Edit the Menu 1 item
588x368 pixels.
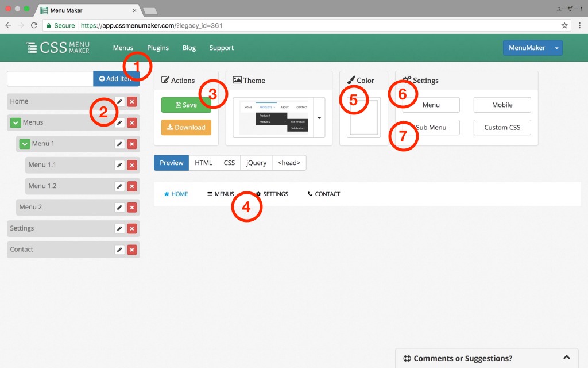119,144
